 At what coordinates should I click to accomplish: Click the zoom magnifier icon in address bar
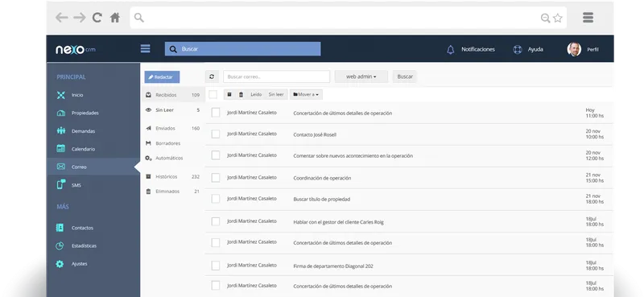tap(546, 18)
